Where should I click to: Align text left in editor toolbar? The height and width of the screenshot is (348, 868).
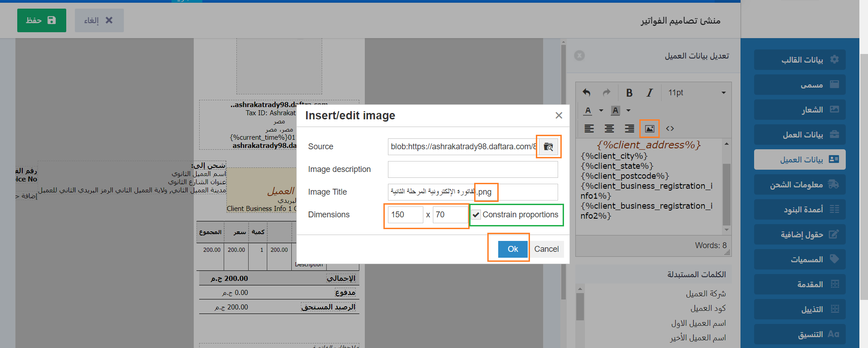pyautogui.click(x=589, y=129)
